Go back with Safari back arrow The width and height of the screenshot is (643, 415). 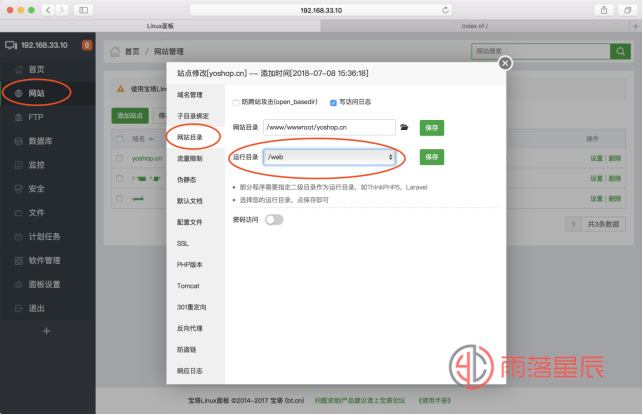(x=48, y=10)
